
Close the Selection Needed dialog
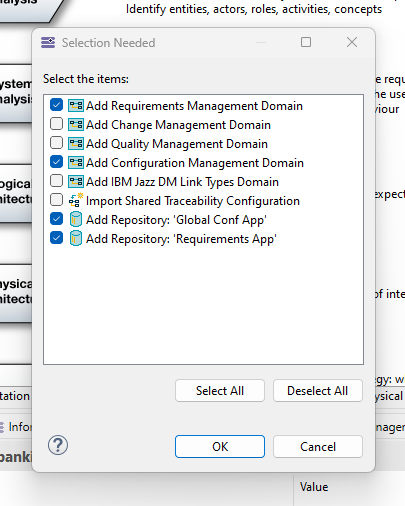point(352,42)
